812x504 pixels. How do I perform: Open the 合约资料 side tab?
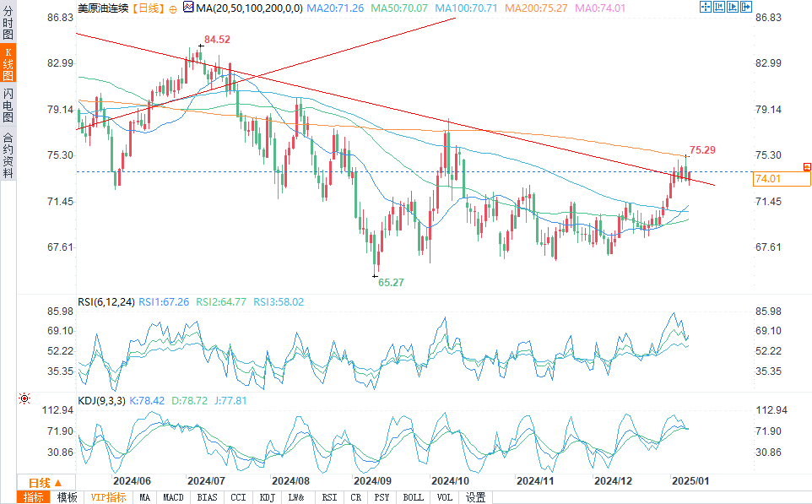[x=8, y=154]
